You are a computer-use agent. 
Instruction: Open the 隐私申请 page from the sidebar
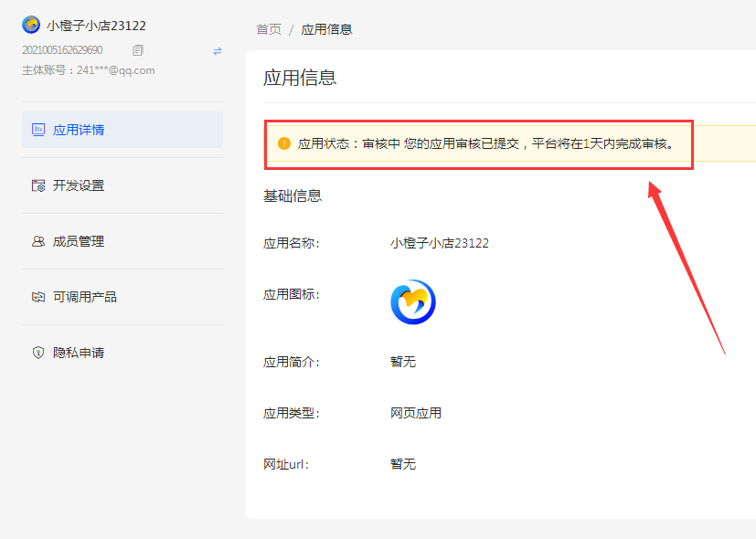click(78, 352)
